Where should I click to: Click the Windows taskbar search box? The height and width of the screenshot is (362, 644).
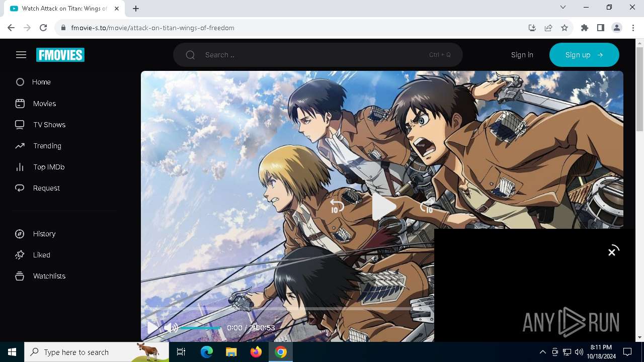point(97,352)
